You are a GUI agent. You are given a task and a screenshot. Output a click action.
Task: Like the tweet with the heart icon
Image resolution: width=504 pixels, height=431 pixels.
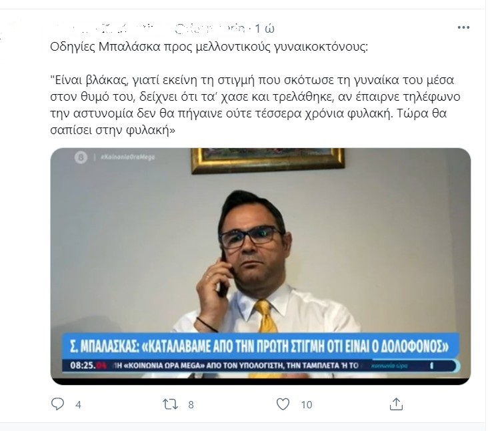pyautogui.click(x=283, y=404)
